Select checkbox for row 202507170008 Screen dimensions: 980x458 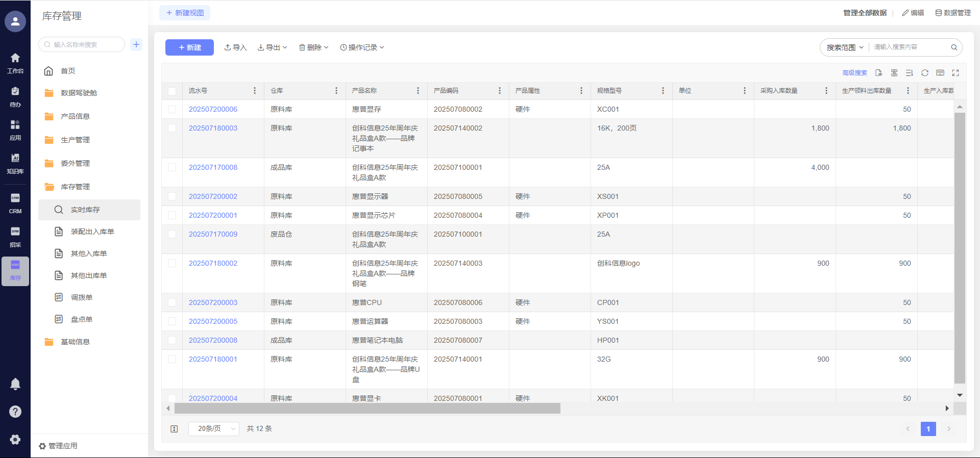click(x=172, y=167)
